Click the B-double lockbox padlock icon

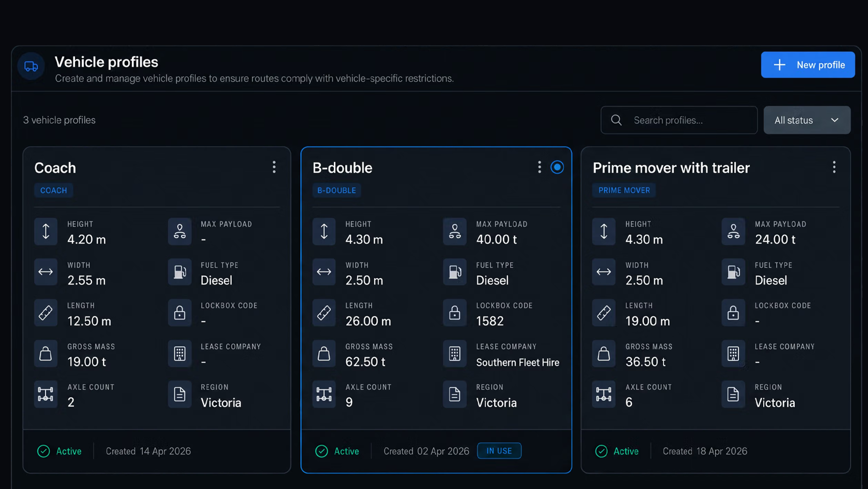coord(455,313)
